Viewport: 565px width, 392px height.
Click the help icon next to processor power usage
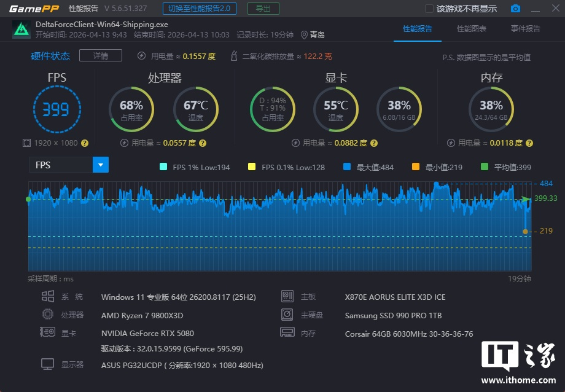coord(204,143)
